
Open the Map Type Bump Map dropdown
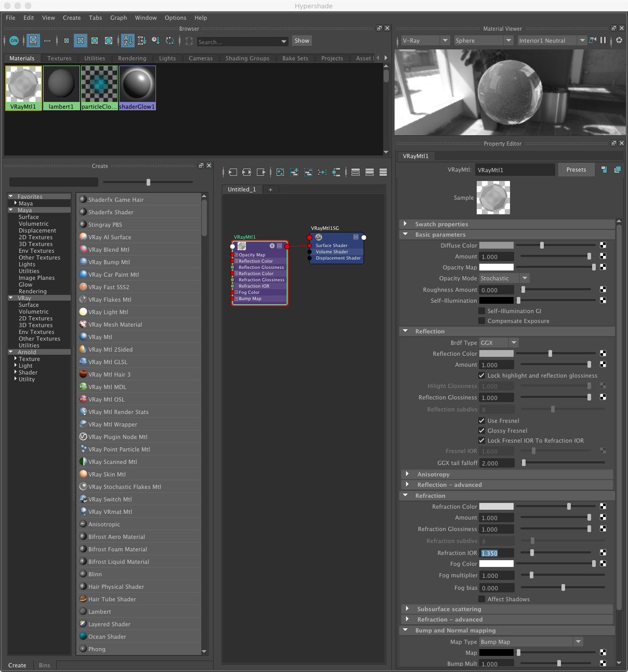[x=531, y=642]
